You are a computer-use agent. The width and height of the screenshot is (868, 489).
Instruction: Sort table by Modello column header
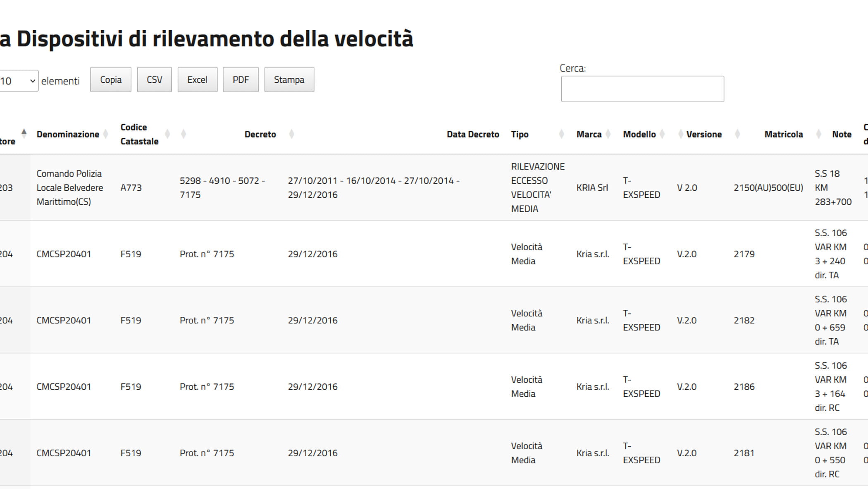(x=639, y=134)
